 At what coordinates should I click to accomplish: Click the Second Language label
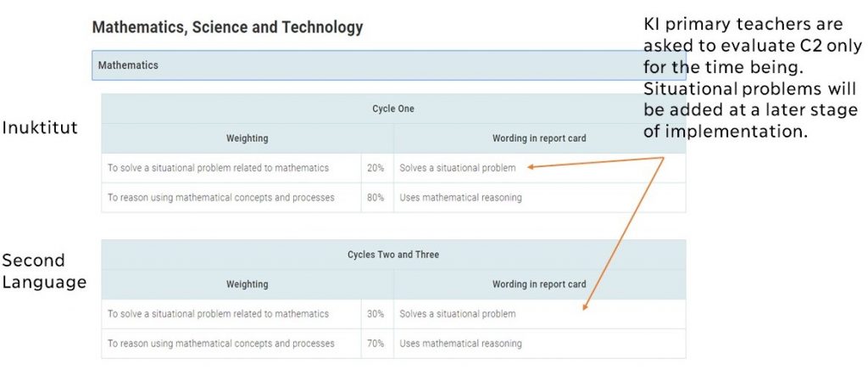click(x=43, y=272)
